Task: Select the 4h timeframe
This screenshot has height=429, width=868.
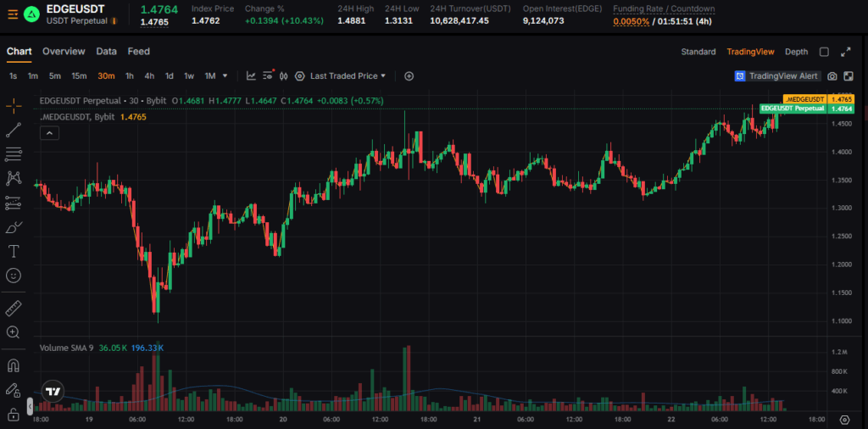Action: [x=149, y=76]
